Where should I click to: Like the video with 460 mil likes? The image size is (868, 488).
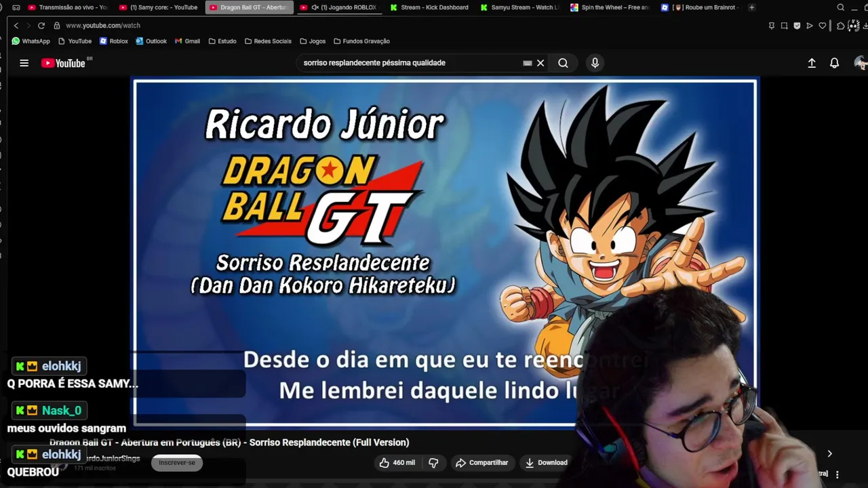397,463
